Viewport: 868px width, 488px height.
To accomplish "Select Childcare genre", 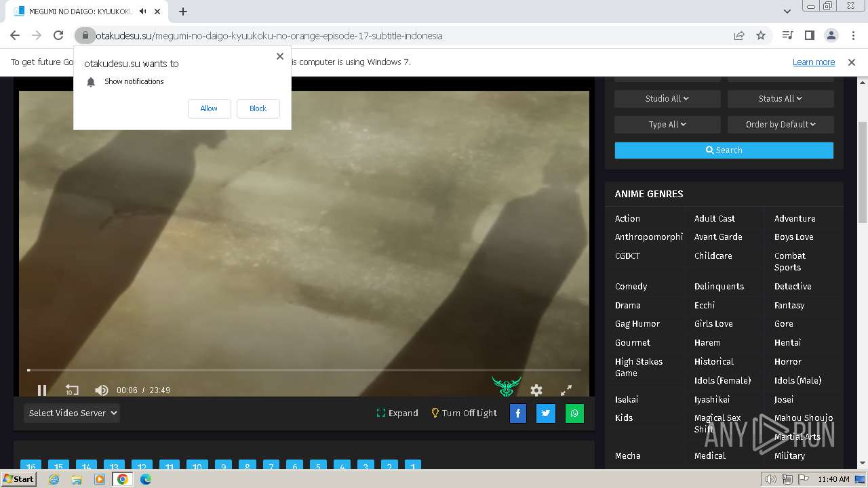I will pos(713,256).
